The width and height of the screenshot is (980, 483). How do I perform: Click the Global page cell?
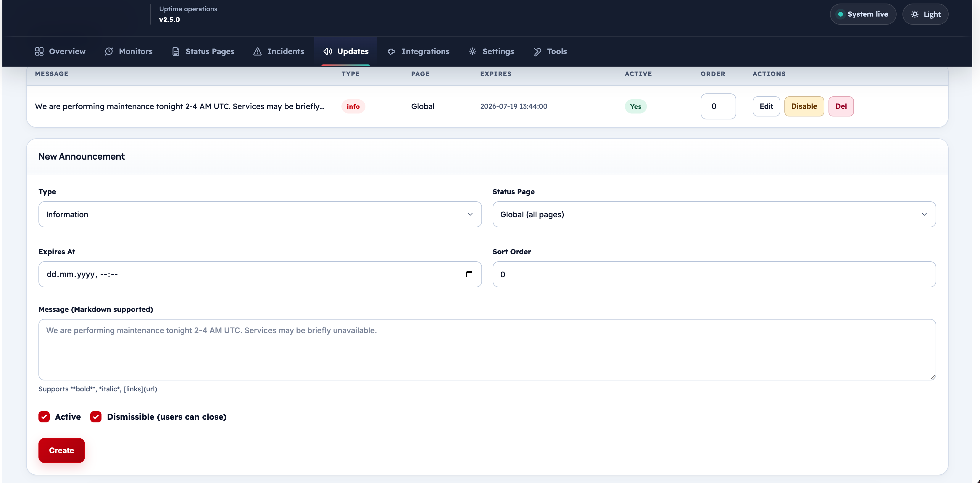coord(423,106)
